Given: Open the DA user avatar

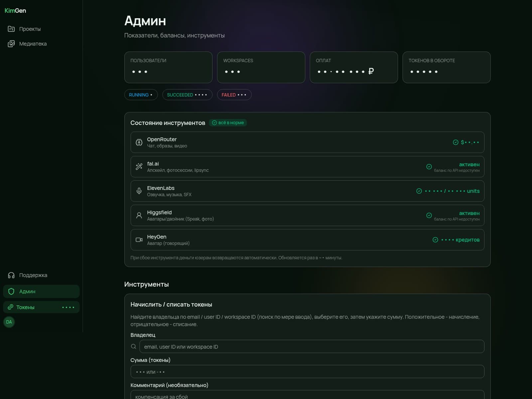Looking at the screenshot, I should point(9,322).
